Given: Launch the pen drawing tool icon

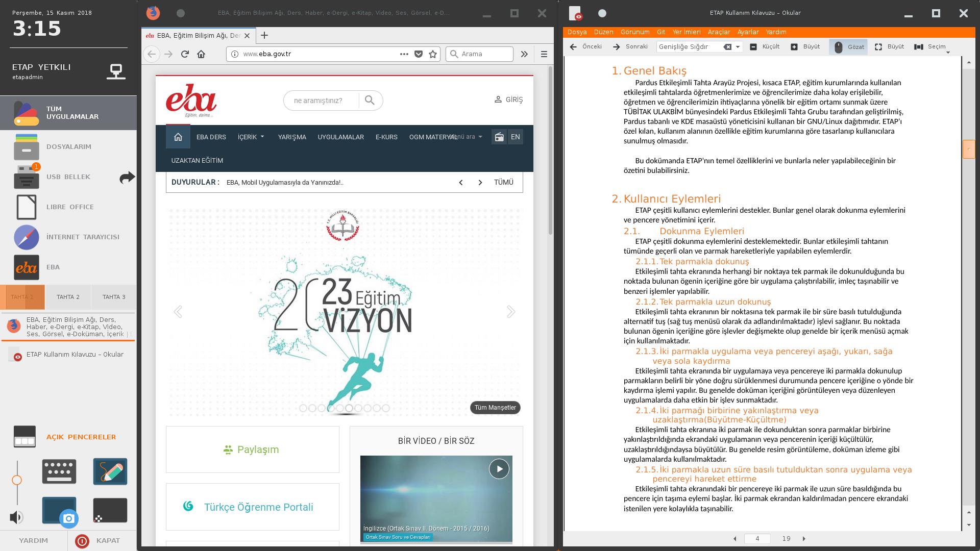Looking at the screenshot, I should [110, 471].
